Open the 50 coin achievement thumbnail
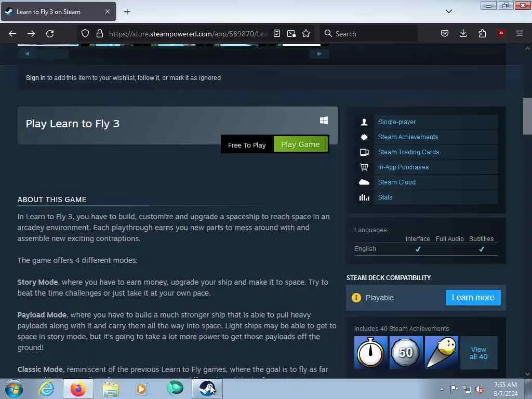This screenshot has height=399, width=532. (406, 353)
